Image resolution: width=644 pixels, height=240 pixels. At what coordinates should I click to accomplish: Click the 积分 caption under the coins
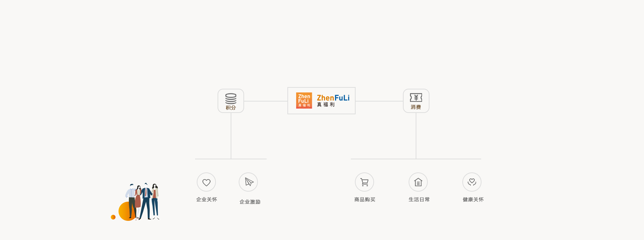click(231, 108)
